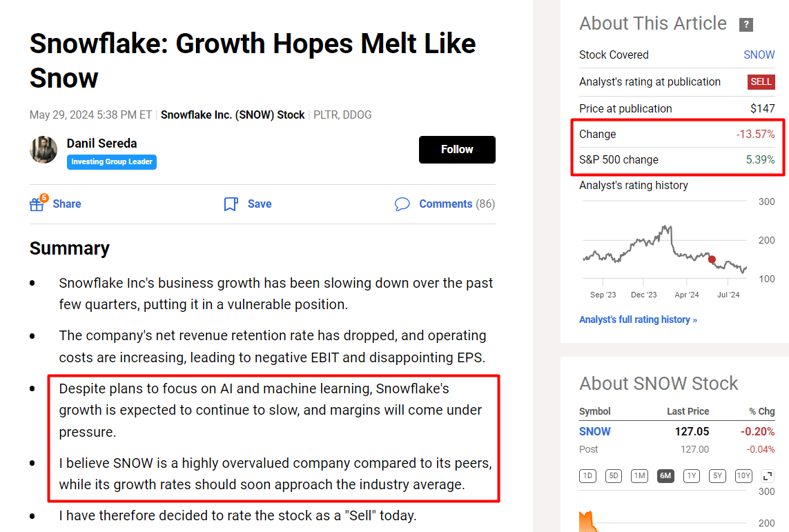
Task: Switch chart to 1Y range
Action: (691, 476)
